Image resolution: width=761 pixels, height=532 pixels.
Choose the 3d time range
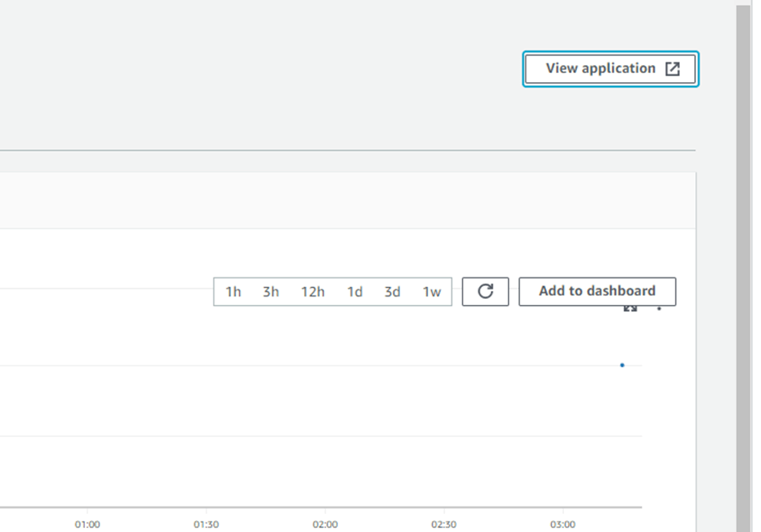[392, 291]
